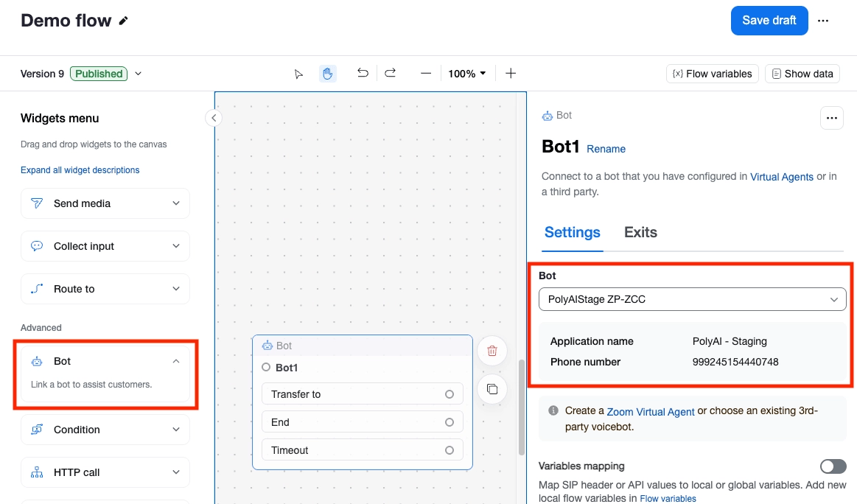The height and width of the screenshot is (504, 857).
Task: Expand the Route to widget description
Action: (176, 289)
